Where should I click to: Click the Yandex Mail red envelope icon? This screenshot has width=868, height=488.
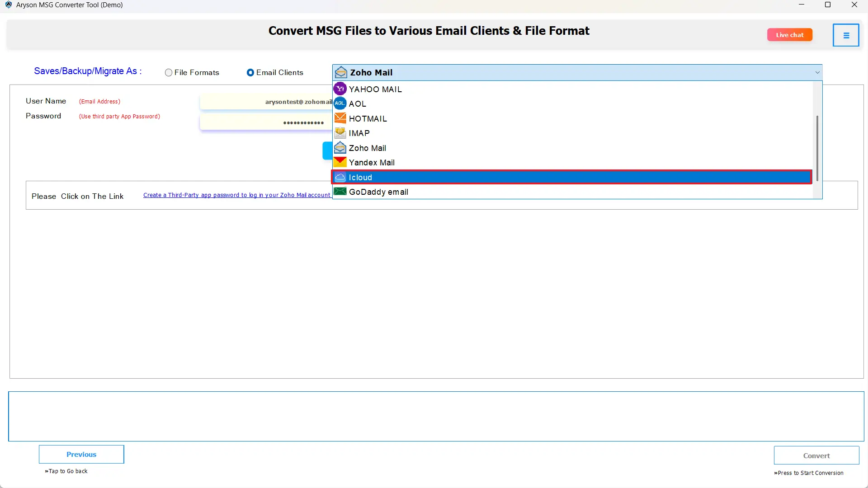340,162
